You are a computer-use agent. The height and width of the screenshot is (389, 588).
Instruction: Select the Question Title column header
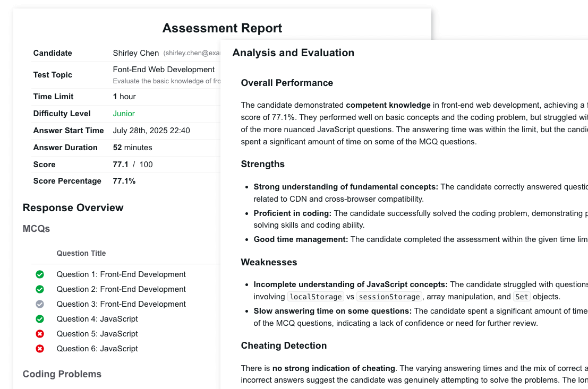pos(81,253)
